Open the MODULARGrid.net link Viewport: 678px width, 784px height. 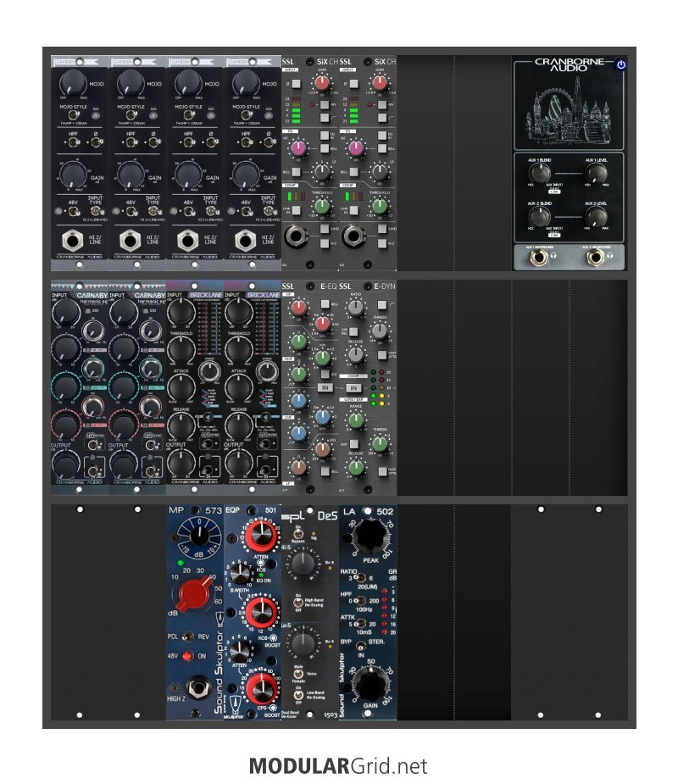click(338, 766)
